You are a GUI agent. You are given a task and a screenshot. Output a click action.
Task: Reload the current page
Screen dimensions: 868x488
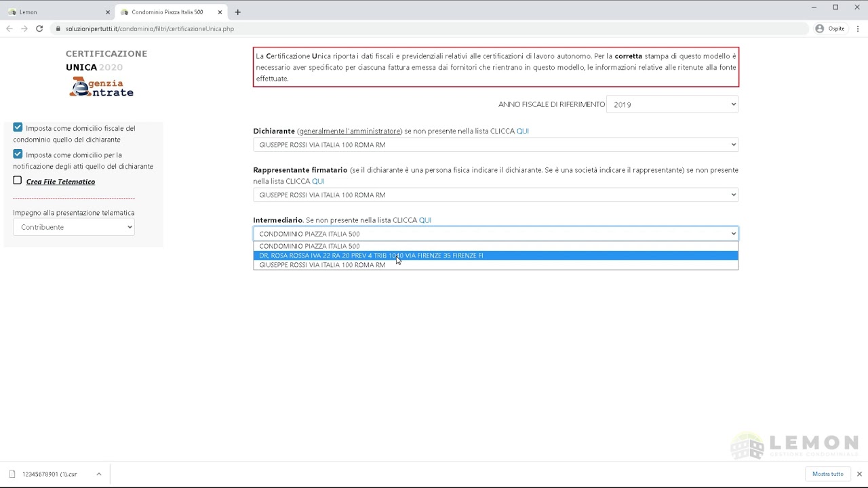point(39,28)
